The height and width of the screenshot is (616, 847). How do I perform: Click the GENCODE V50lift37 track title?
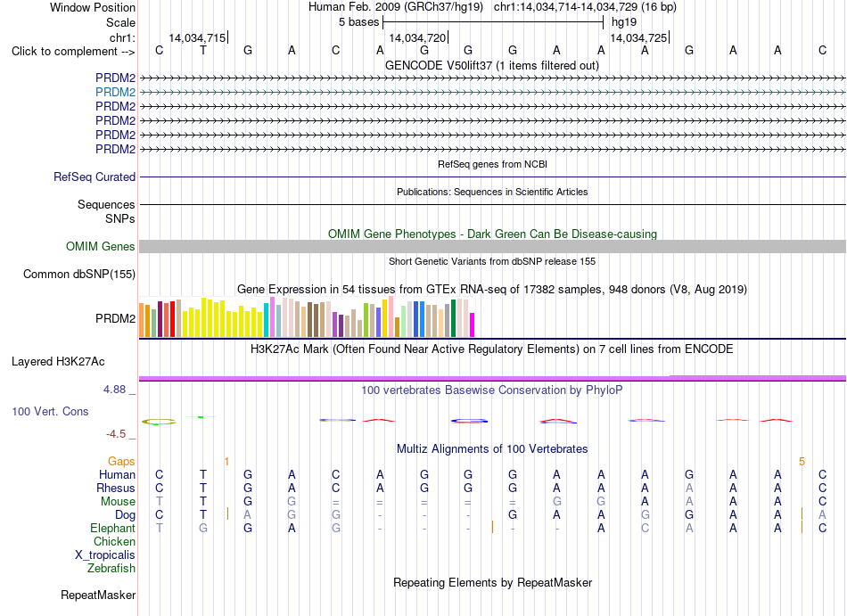point(492,66)
